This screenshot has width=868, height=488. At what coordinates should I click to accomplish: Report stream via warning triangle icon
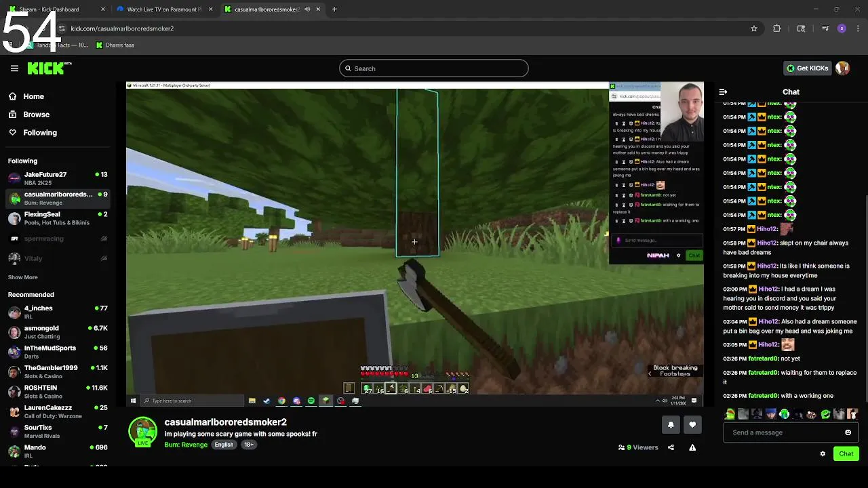click(x=692, y=447)
